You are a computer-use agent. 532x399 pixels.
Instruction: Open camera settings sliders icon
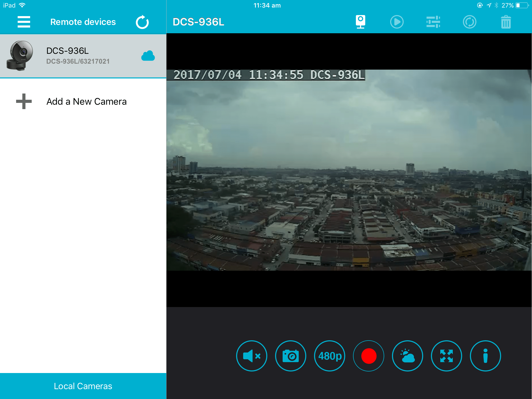(x=433, y=22)
